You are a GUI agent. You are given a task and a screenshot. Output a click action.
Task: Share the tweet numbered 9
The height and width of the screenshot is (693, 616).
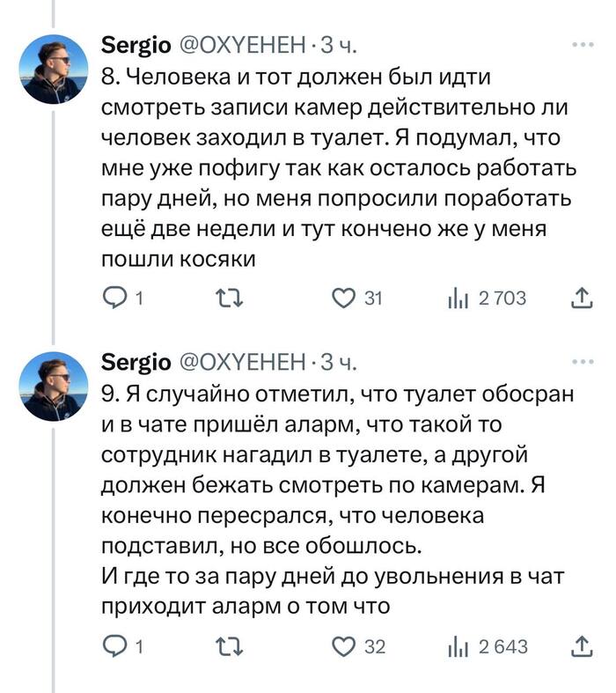[582, 647]
